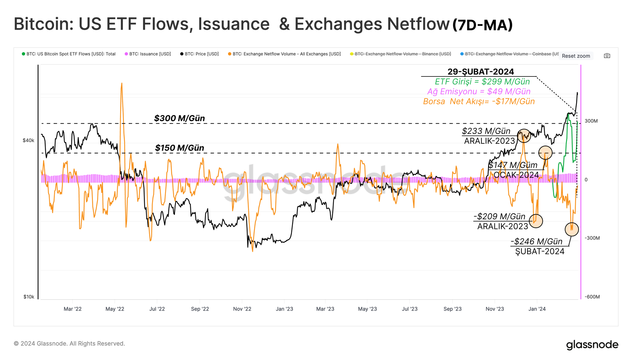Hide the BTC: Price [USD] series
Image resolution: width=632 pixels, height=364 pixels.
(x=202, y=54)
